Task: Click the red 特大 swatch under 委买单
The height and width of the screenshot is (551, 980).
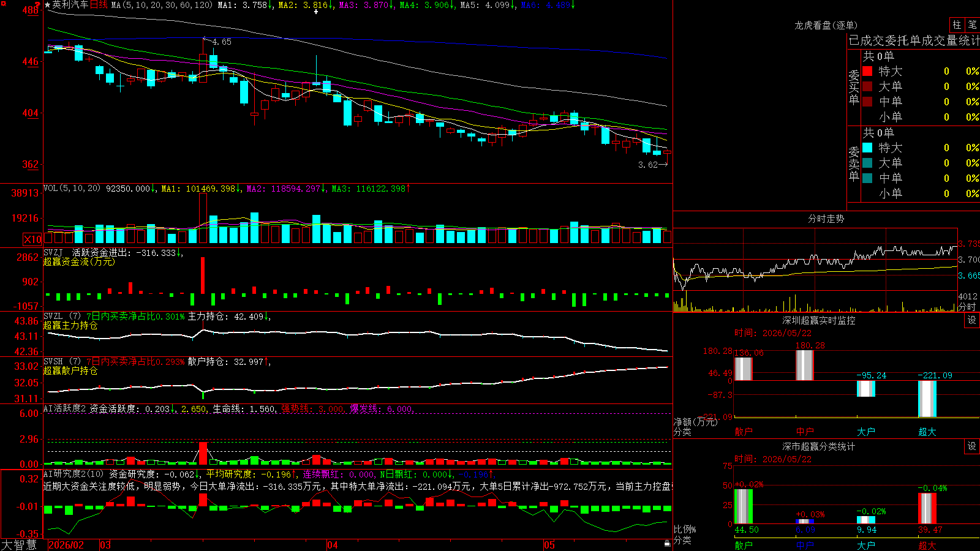Action: point(867,71)
